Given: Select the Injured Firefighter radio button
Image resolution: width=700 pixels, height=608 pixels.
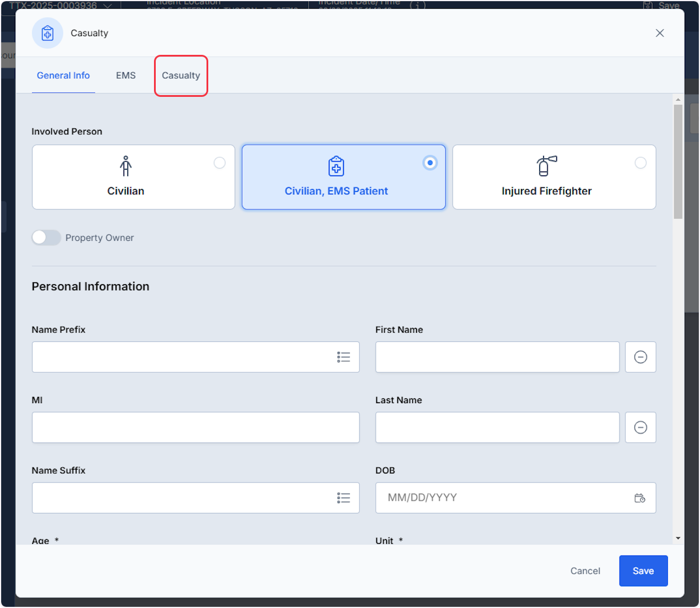Looking at the screenshot, I should [640, 163].
